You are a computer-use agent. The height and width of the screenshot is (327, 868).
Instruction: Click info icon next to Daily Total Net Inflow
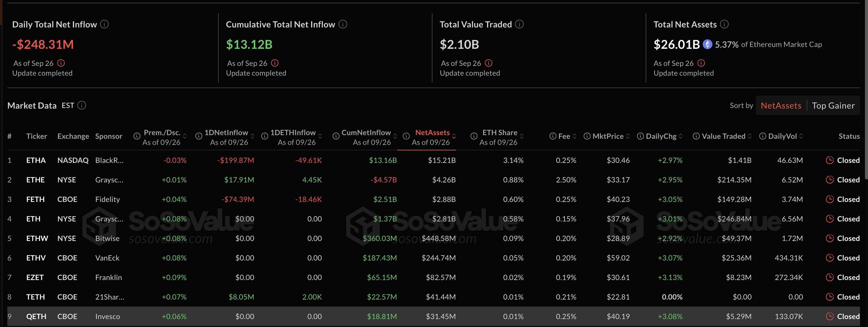[104, 24]
